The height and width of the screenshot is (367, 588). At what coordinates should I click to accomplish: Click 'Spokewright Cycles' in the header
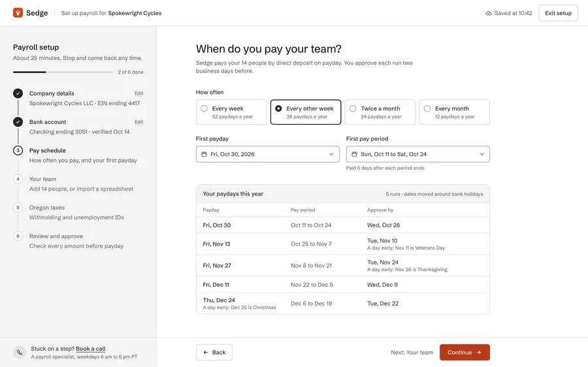[x=135, y=13]
